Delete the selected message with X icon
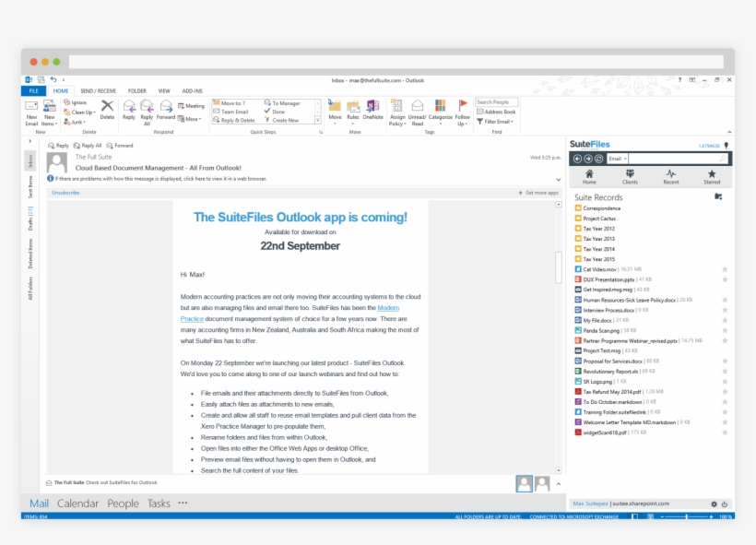The height and width of the screenshot is (545, 756). click(107, 110)
